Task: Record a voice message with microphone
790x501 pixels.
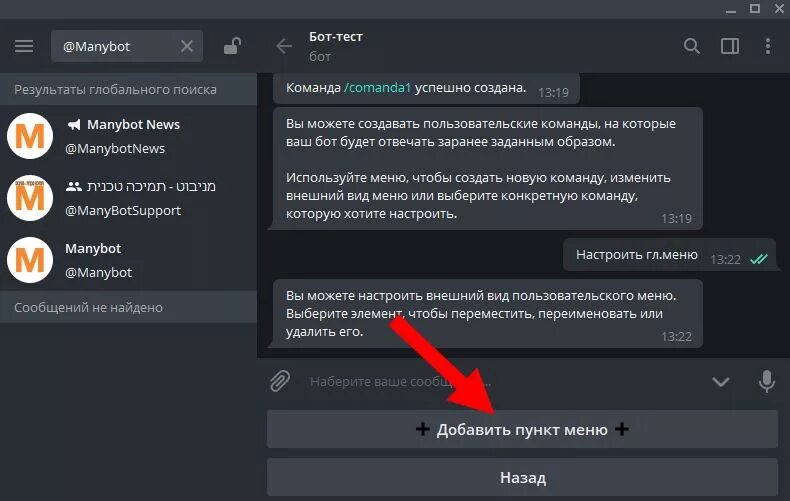Action: [767, 382]
